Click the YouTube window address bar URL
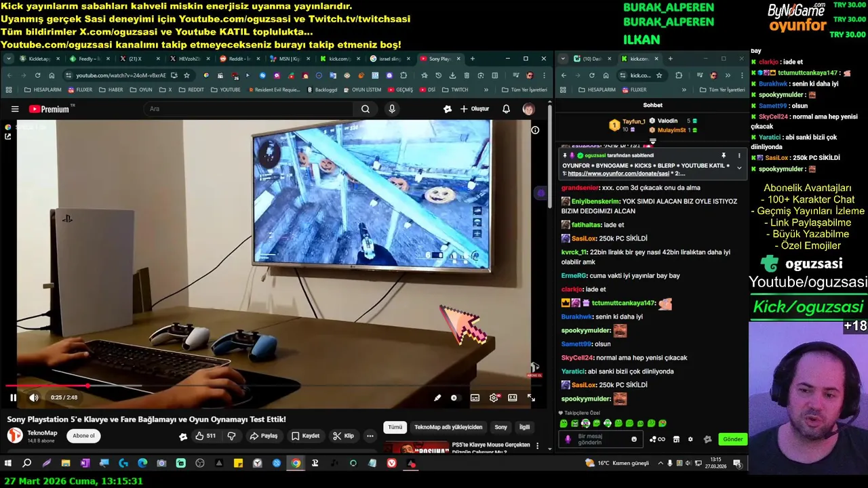The image size is (868, 488). tap(121, 75)
